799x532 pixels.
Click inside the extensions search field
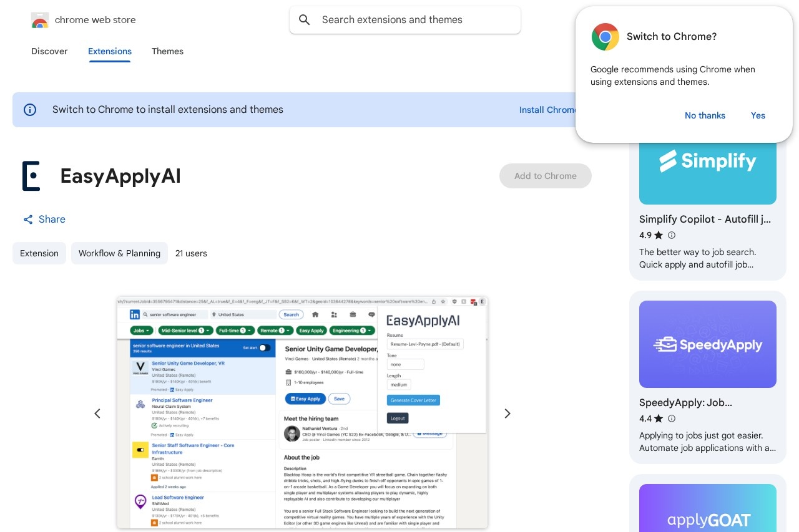(405, 20)
